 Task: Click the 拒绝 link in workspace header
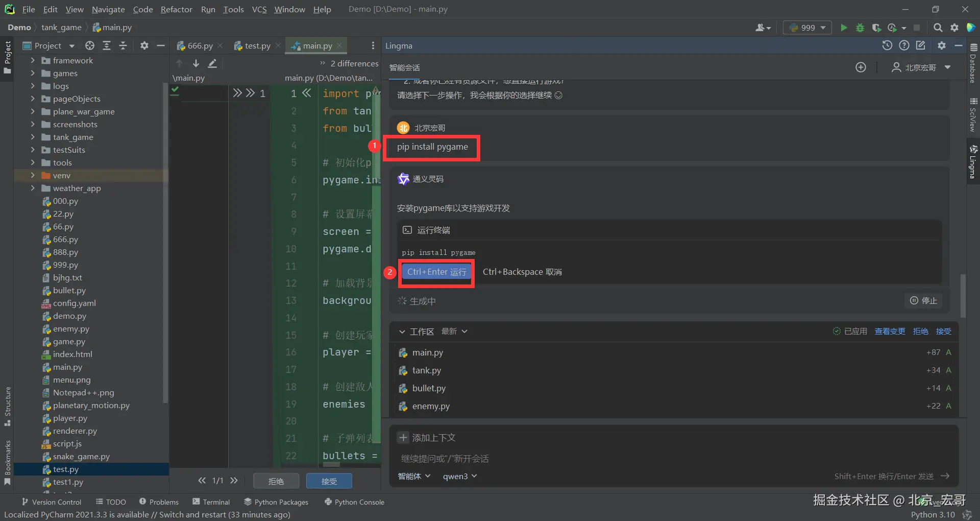pyautogui.click(x=920, y=331)
